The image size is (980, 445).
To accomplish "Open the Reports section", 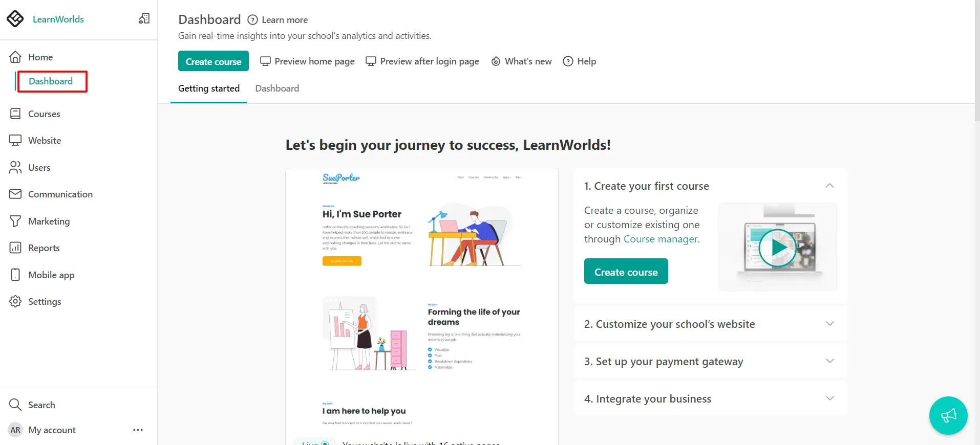I will coord(44,248).
